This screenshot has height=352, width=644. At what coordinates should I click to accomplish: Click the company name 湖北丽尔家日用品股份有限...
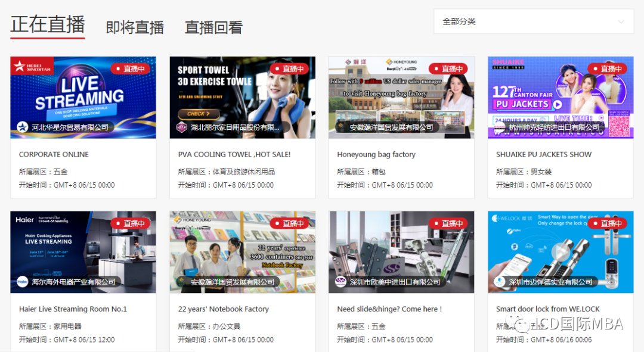[235, 127]
